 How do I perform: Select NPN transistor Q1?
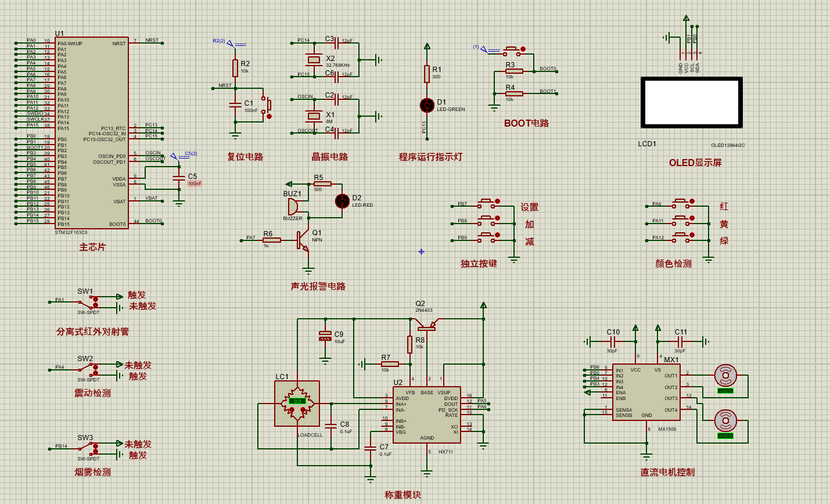(x=303, y=240)
